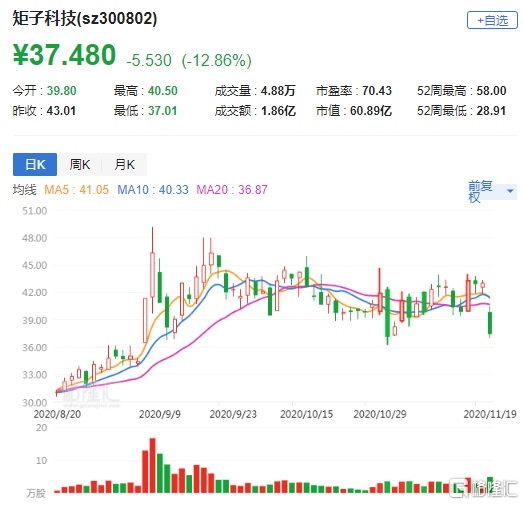
Task: Click the 最高 value 40.50
Action: pos(163,91)
